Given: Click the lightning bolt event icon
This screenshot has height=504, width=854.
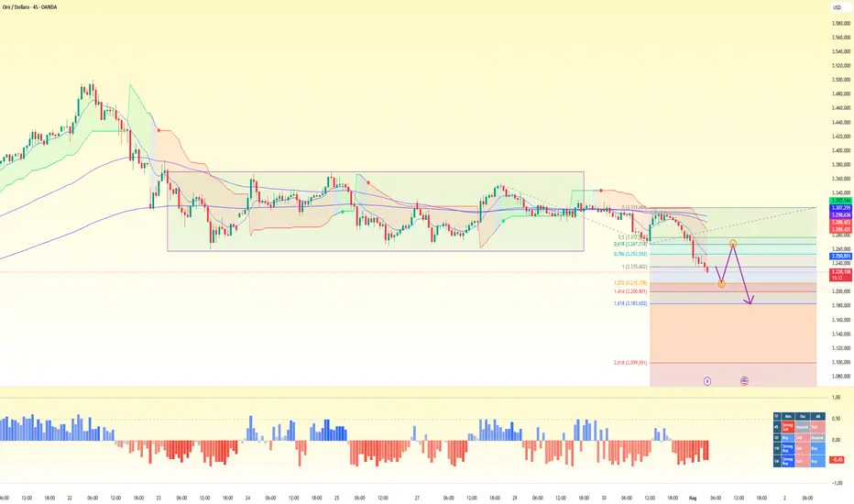Looking at the screenshot, I should click(707, 381).
